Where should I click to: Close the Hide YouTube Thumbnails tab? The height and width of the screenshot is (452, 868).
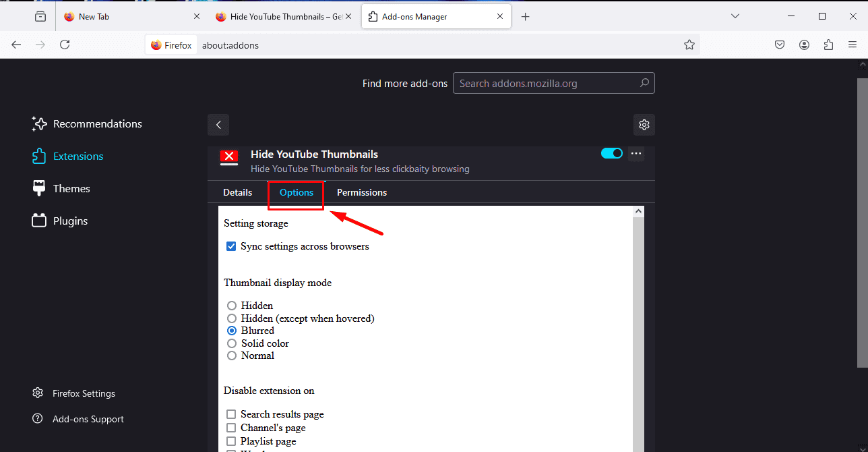(x=348, y=17)
